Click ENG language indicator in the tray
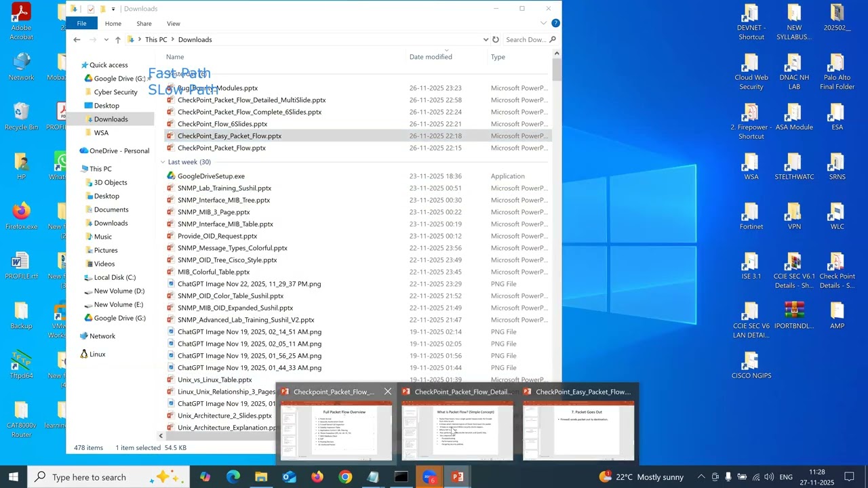The image size is (868, 488). [x=786, y=477]
